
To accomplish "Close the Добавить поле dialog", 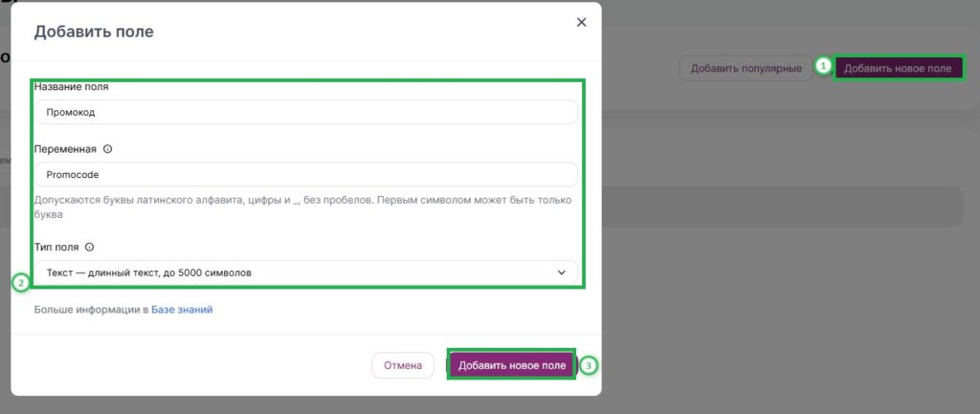I will point(581,23).
